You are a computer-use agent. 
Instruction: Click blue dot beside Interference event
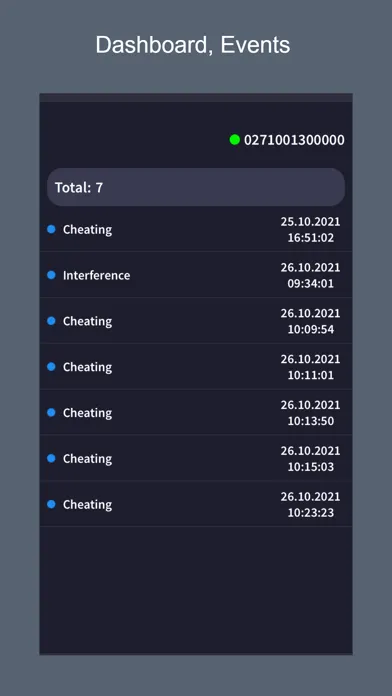point(51,275)
